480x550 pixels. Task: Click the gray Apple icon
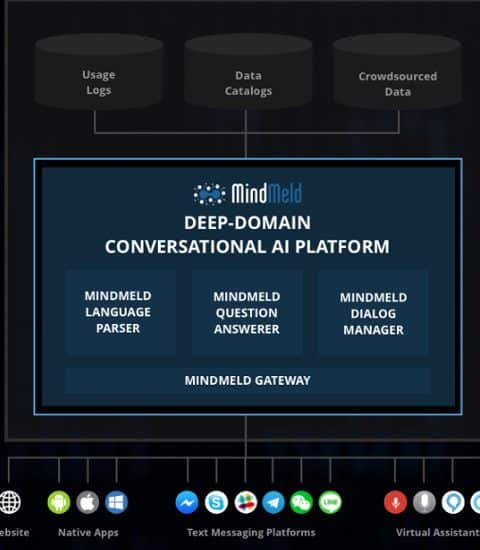[88, 502]
